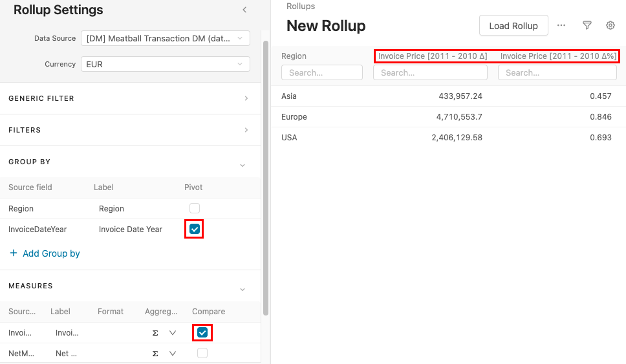Open the Data Source dropdown
The height and width of the screenshot is (364, 626).
point(166,39)
